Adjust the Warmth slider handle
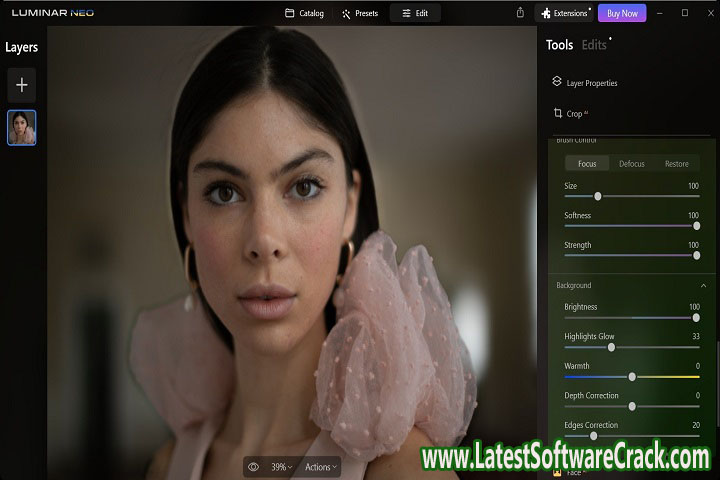720x480 pixels. (632, 377)
